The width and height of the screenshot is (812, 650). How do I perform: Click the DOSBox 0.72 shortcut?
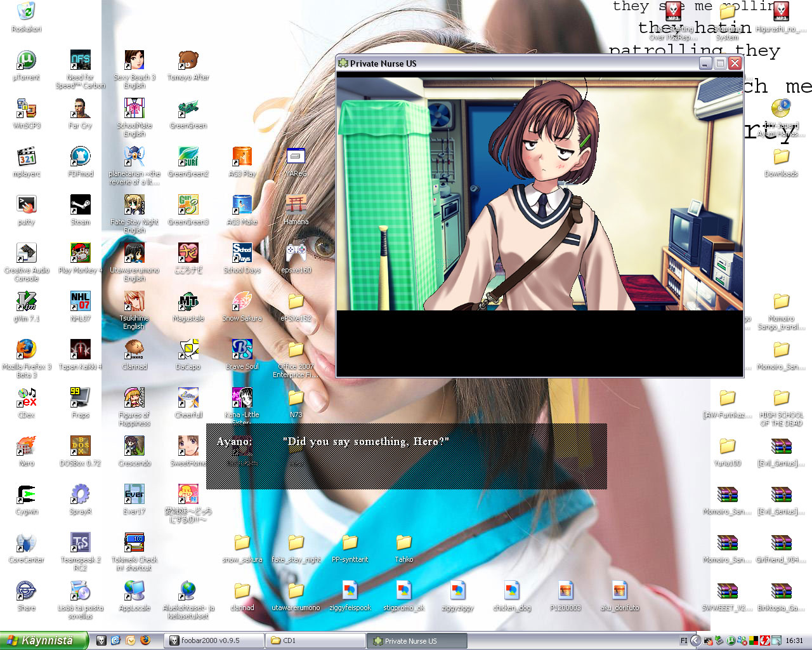click(x=81, y=446)
